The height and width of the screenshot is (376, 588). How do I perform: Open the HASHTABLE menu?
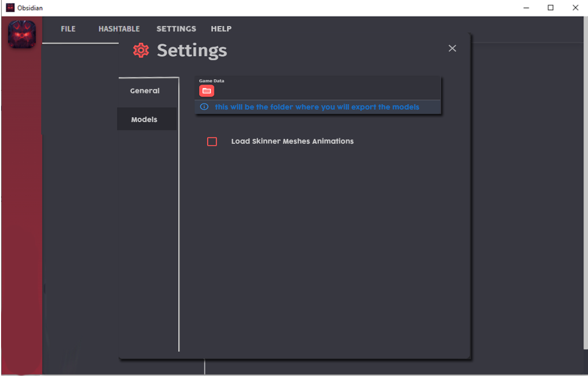click(119, 29)
